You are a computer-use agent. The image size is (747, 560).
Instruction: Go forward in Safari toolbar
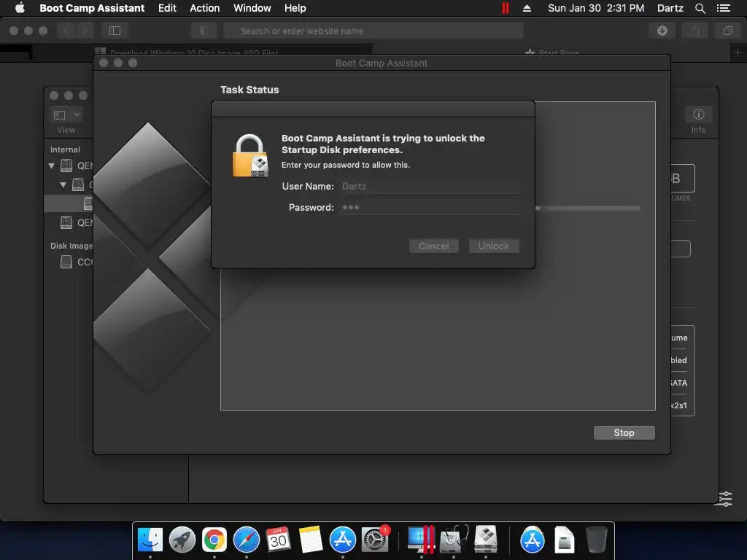85,31
